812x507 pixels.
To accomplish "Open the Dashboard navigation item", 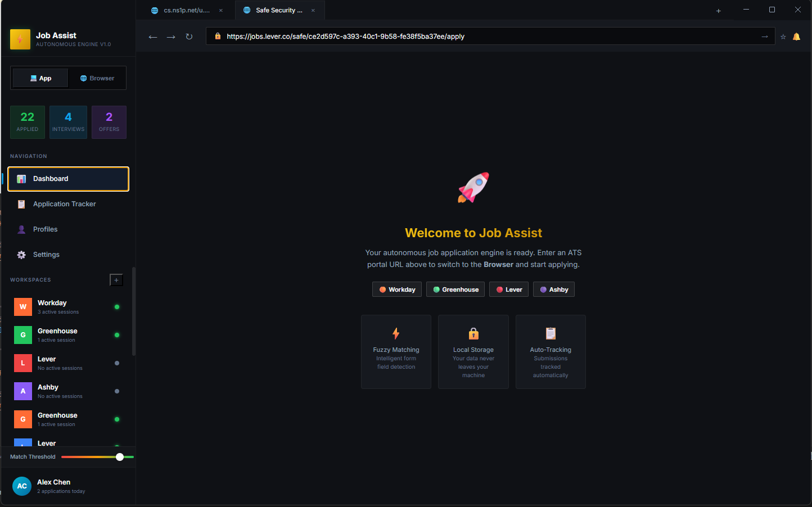I will tap(68, 179).
